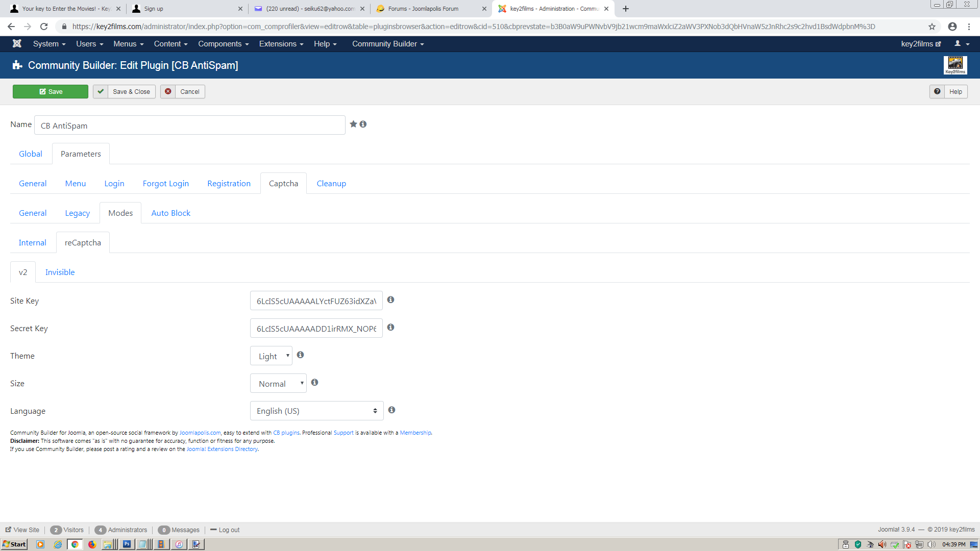Viewport: 980px width, 551px height.
Task: Open a new browser tab
Action: (626, 9)
